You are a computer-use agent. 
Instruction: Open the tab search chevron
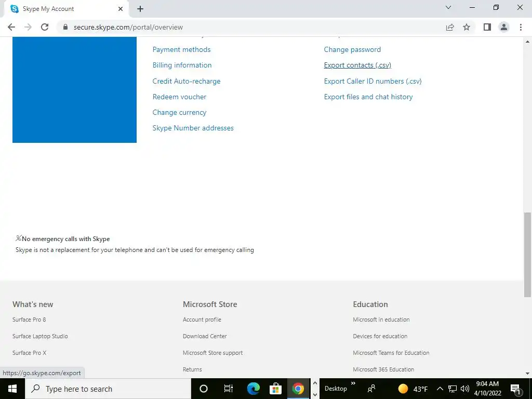pos(448,7)
